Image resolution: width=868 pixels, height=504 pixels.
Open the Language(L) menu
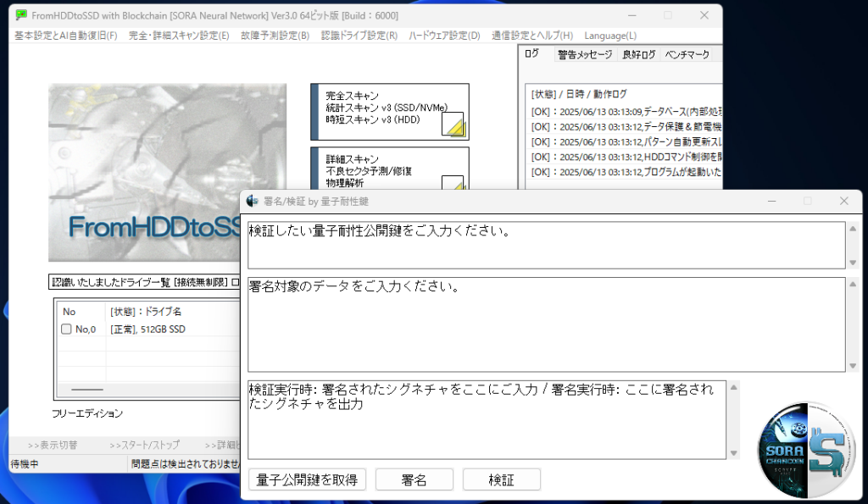pos(610,36)
